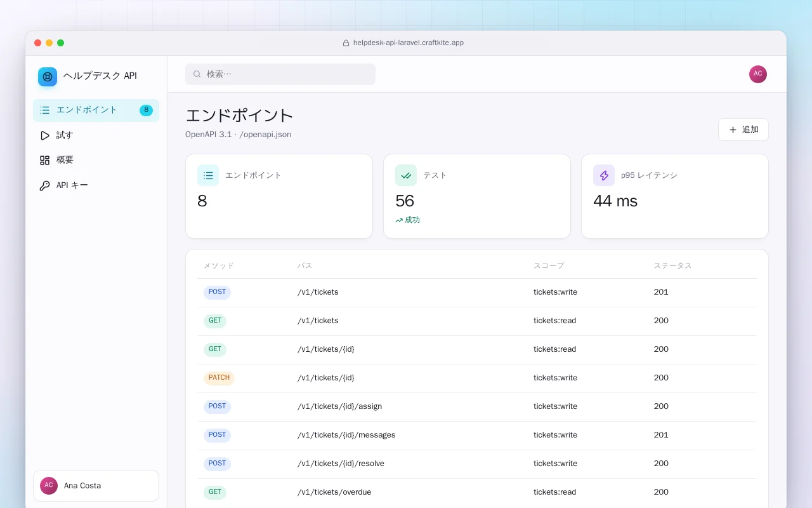812x508 pixels.
Task: Click the 56 tests value
Action: 405,201
